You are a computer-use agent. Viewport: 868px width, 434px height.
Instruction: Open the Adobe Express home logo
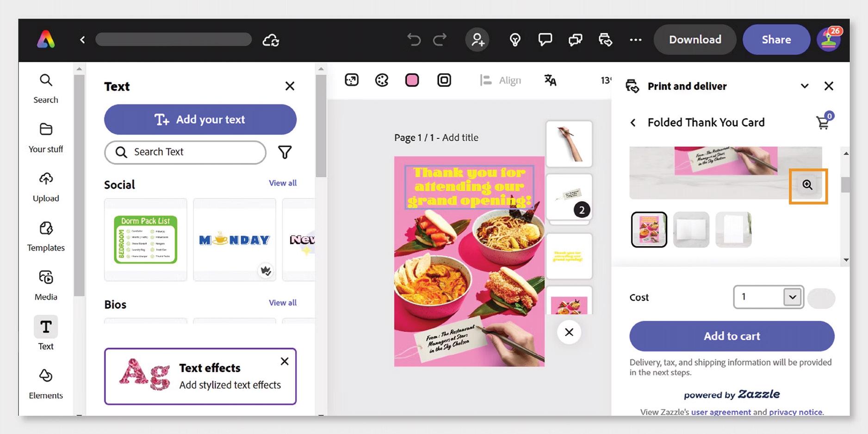(x=46, y=40)
